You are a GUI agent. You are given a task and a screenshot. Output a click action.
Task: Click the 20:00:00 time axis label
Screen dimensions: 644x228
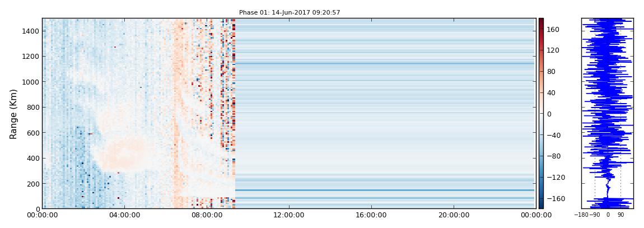[454, 215]
